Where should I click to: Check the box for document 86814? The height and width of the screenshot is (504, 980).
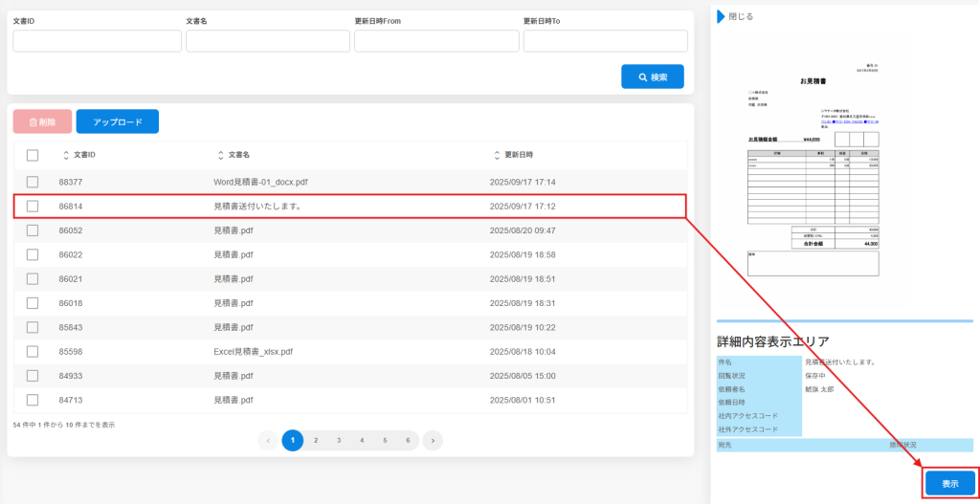coord(33,206)
